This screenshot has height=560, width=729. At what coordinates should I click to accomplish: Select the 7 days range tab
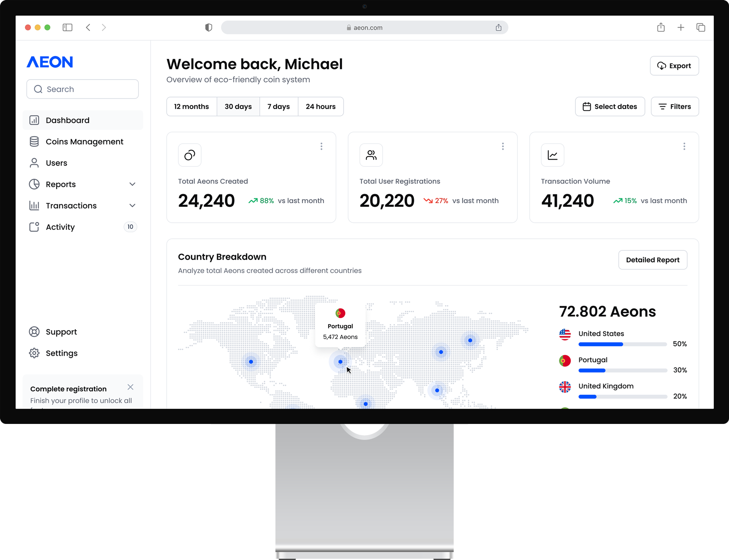click(279, 107)
